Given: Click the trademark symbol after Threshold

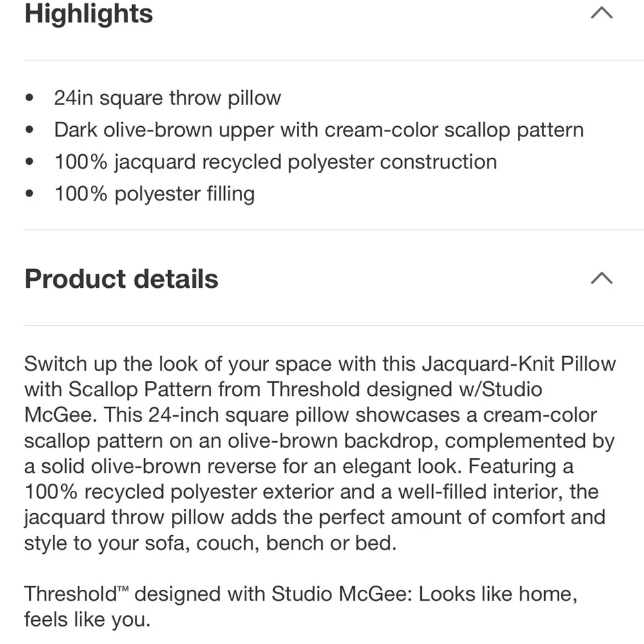Looking at the screenshot, I should coord(123,589).
